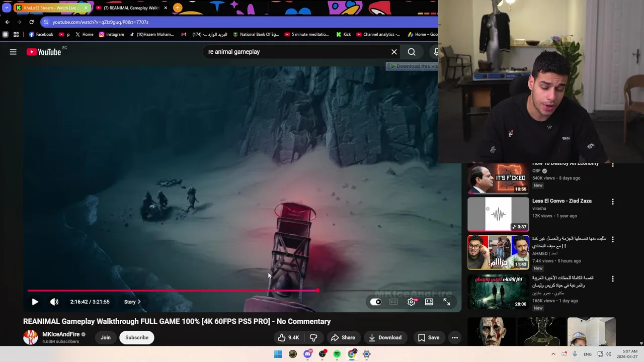Viewport: 644px width, 362px height.
Task: Open the bookmarks apps grid icon
Action: (x=16, y=34)
